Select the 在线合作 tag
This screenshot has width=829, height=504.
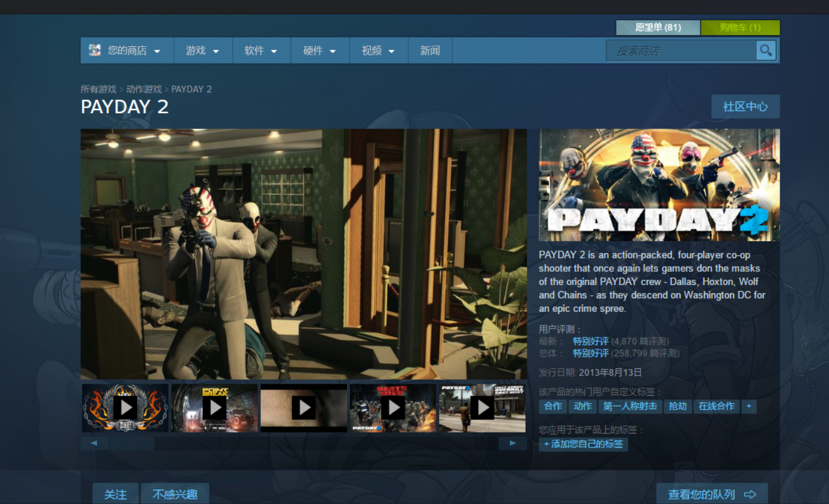pos(717,406)
